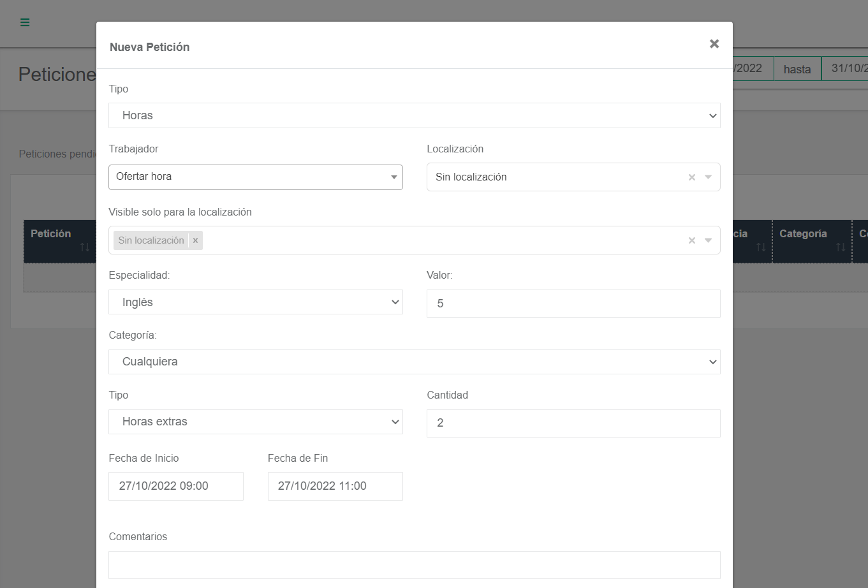Open the Categoría dropdown showing Cualquiera

coord(414,362)
